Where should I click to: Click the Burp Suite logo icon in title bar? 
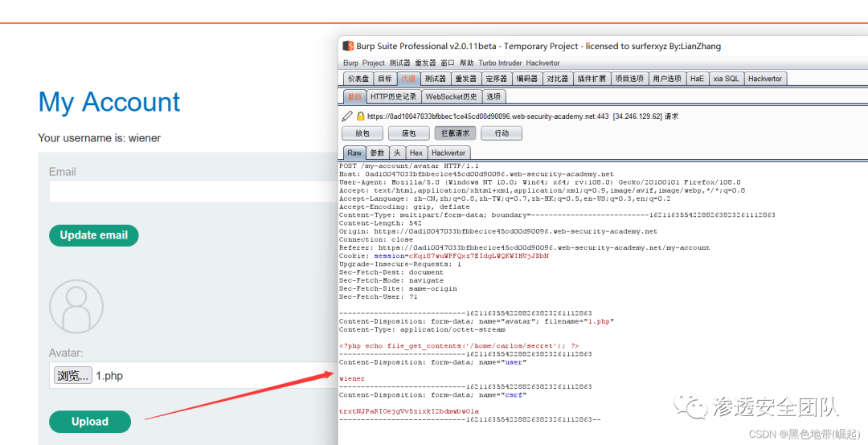pyautogui.click(x=348, y=46)
